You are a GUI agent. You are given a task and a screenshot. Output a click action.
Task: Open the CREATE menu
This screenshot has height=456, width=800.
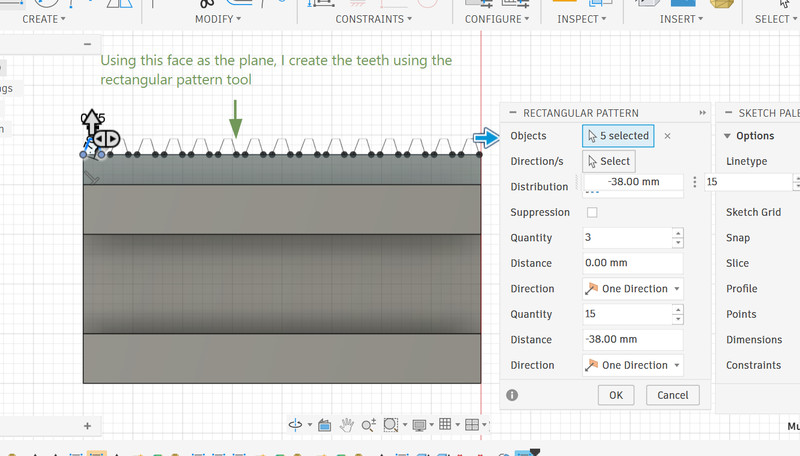point(44,19)
